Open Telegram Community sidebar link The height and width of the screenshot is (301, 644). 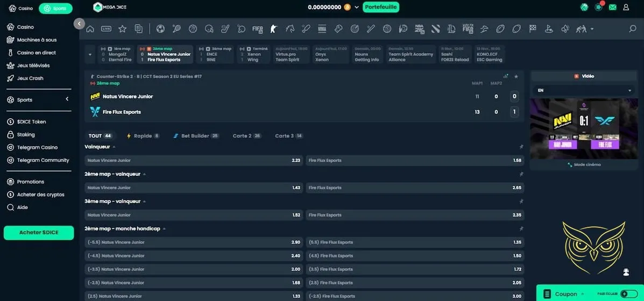(x=43, y=160)
